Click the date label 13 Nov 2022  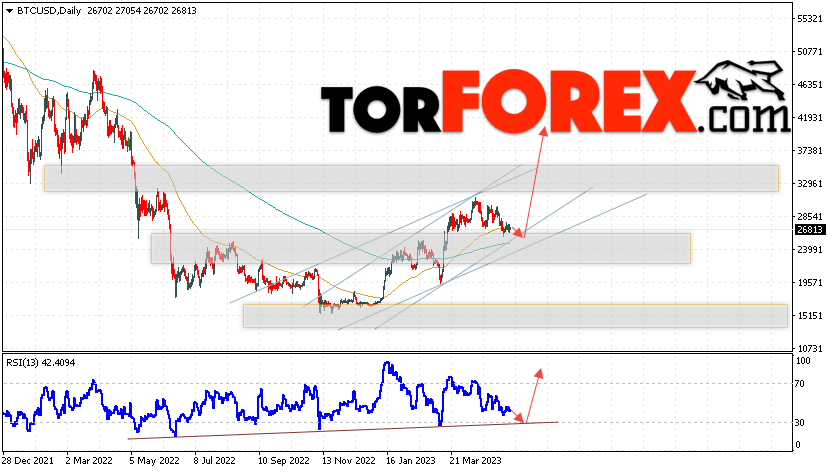tap(348, 460)
